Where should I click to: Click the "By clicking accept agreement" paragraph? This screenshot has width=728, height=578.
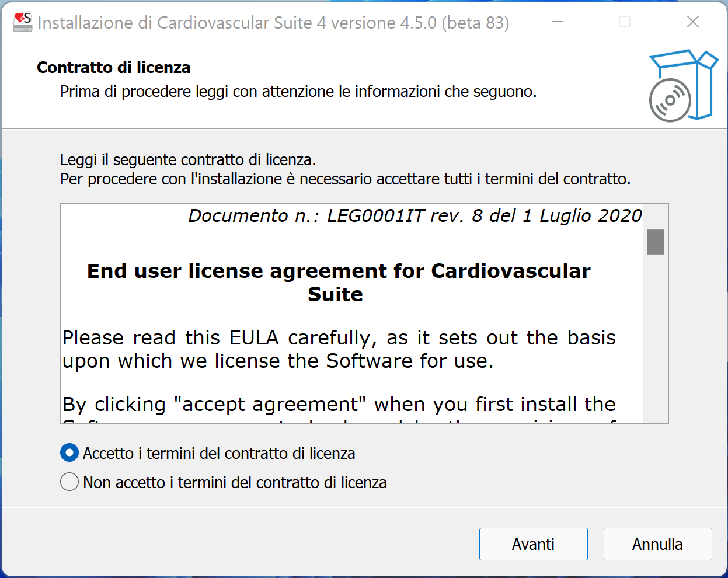click(339, 404)
